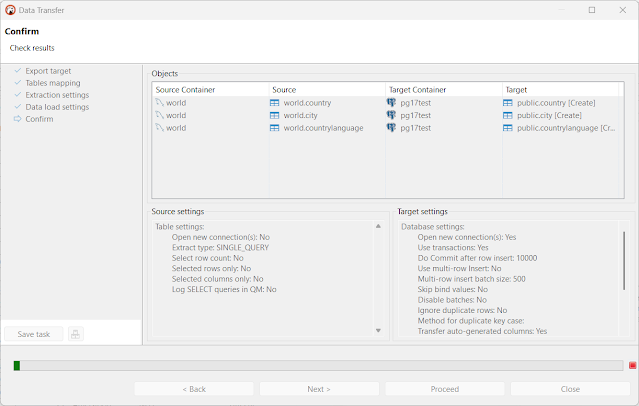Select the Confirm step
This screenshot has height=406, width=639.
39,119
